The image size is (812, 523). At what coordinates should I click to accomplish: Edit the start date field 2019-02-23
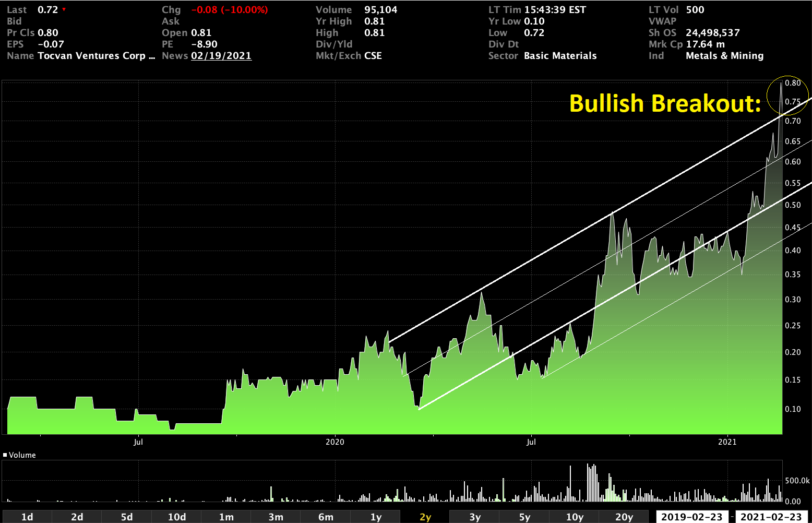click(692, 517)
